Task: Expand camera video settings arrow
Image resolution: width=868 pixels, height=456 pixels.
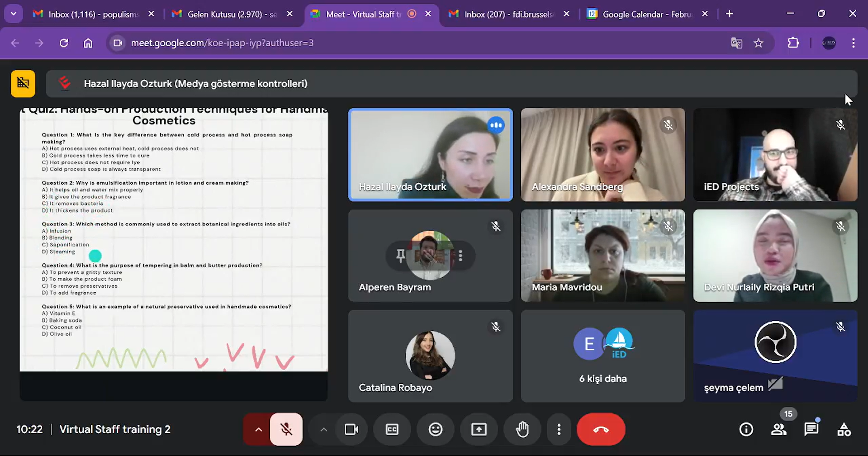Action: [x=323, y=429]
